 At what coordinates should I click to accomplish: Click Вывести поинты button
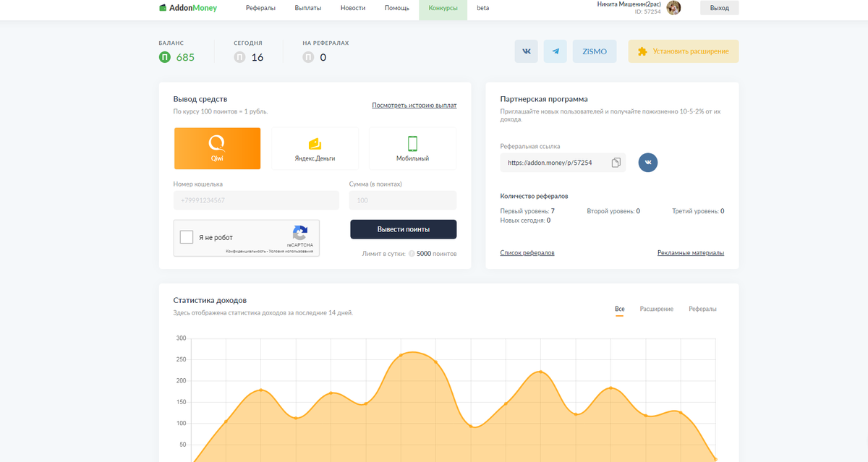click(404, 229)
